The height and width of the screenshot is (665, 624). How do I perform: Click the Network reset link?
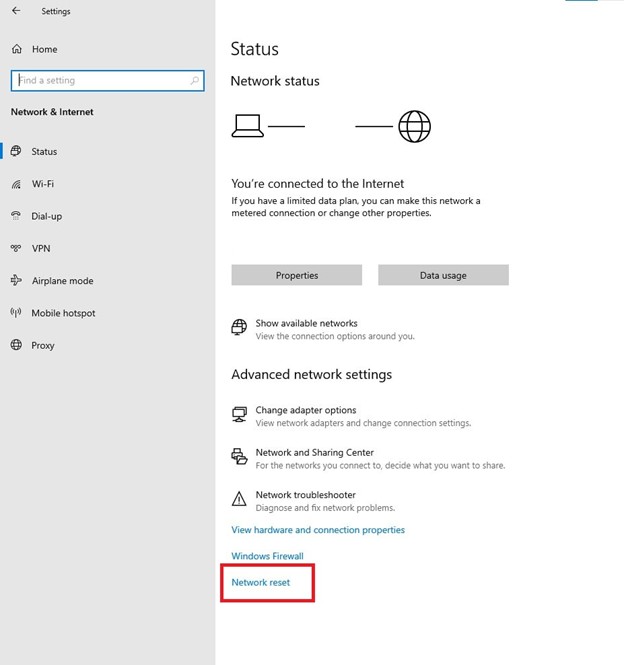260,582
